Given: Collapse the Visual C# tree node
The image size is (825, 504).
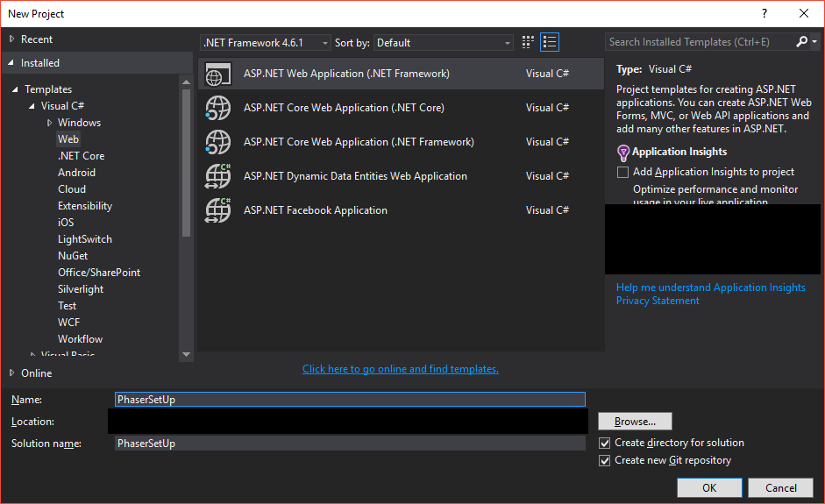Looking at the screenshot, I should coord(32,106).
